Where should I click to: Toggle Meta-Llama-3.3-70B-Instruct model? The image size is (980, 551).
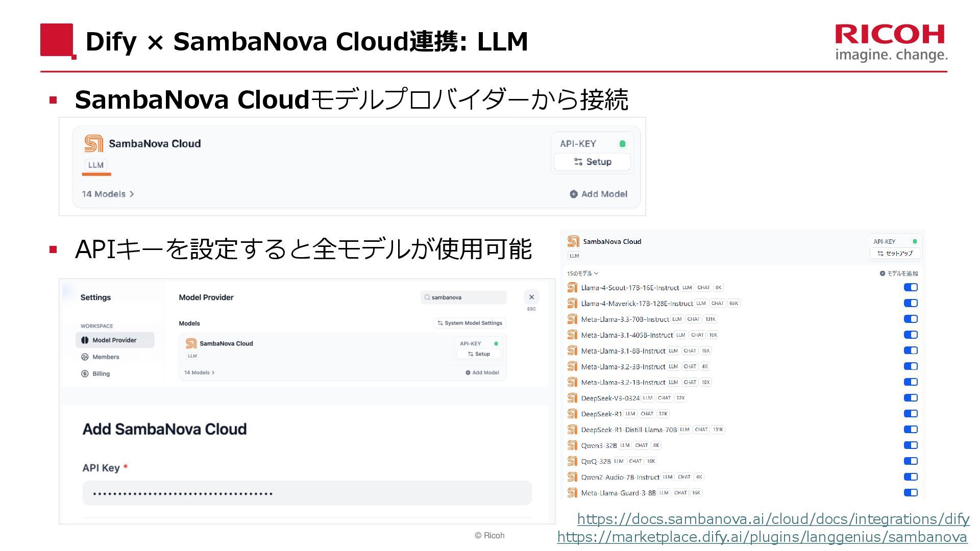pos(911,319)
